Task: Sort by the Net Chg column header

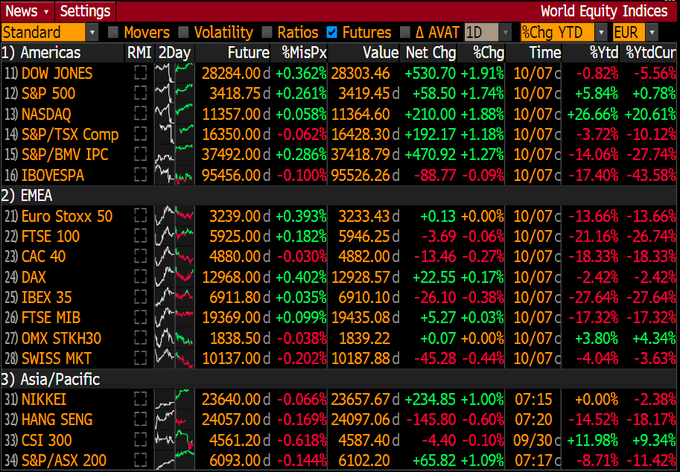Action: click(431, 53)
